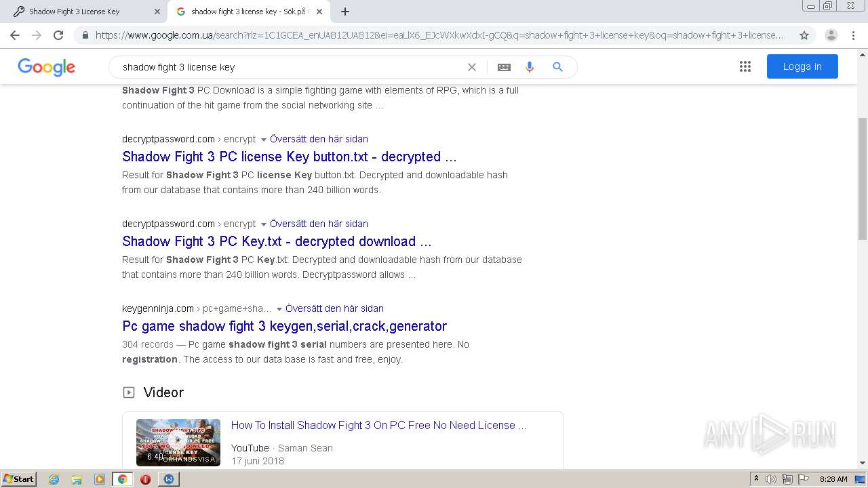Open the Opera taskbar icon
This screenshot has height=488, width=868.
click(x=145, y=479)
